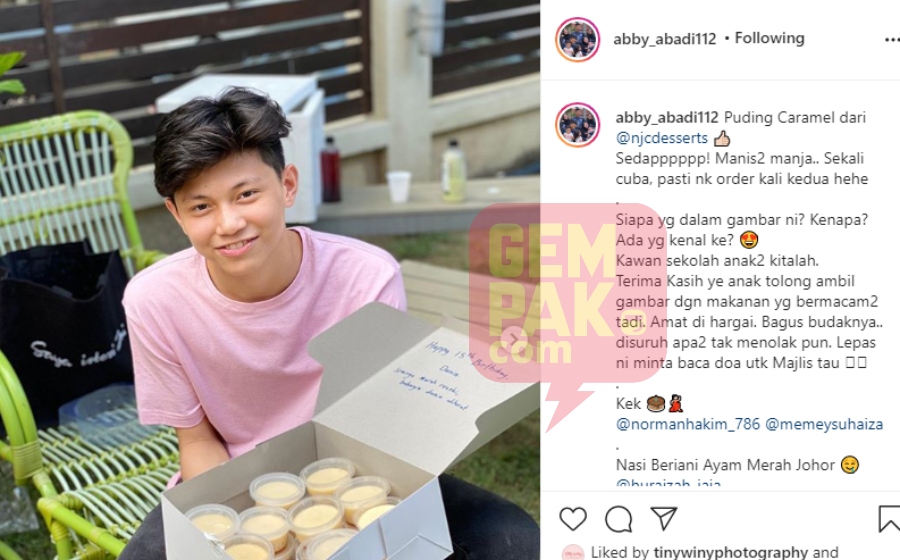Like the post with the heart icon
This screenshot has height=560, width=900.
point(573,519)
